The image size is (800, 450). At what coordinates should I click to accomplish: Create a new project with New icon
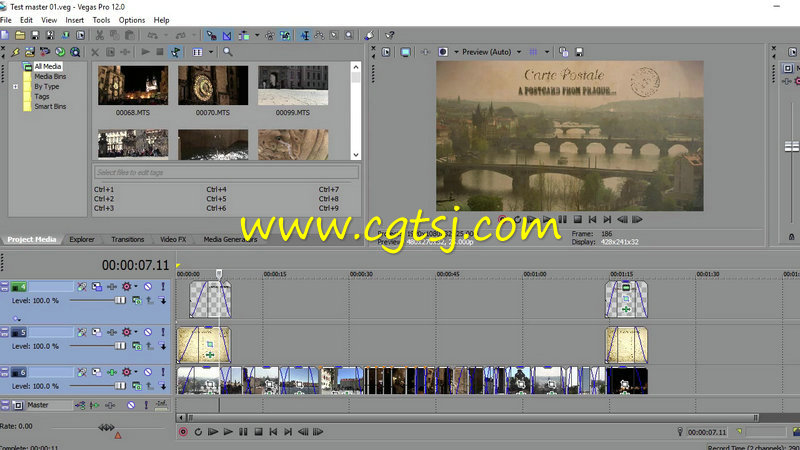(x=5, y=35)
